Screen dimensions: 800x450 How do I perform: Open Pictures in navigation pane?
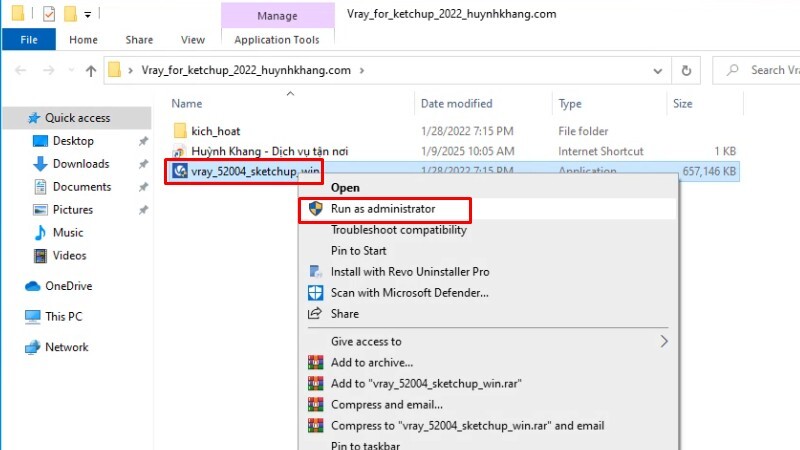[72, 210]
